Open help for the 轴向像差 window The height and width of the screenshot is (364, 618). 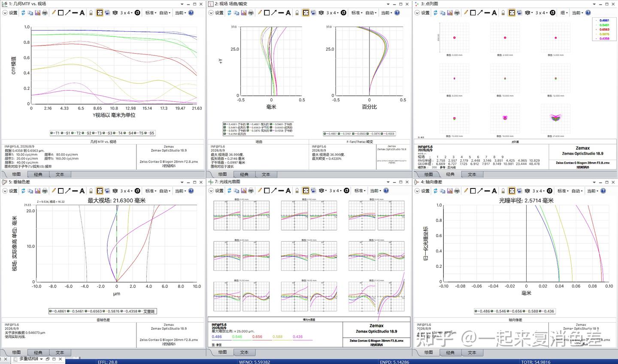[x=603, y=191]
